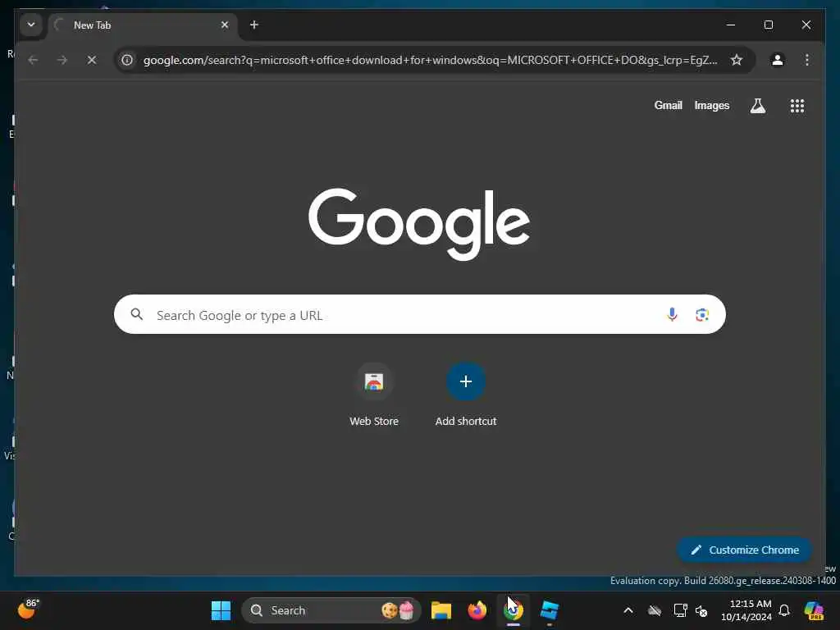The width and height of the screenshot is (840, 630).
Task: Maximize the Chrome window
Action: pos(768,25)
